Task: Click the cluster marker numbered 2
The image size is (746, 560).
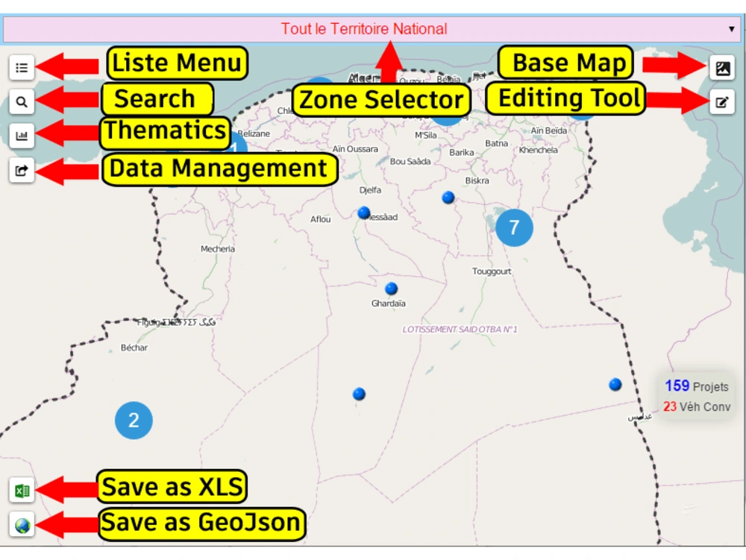Action: point(134,421)
